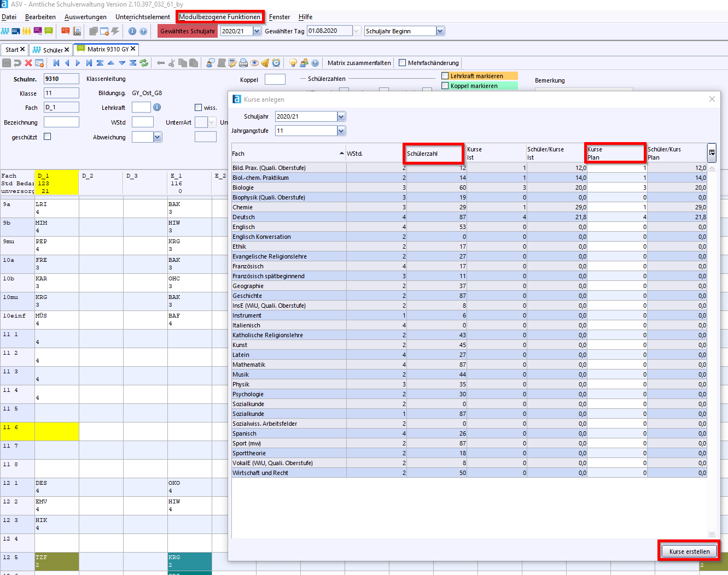Screen dimensions: 728x575
Task: Go to previous record arrow icon
Action: point(67,63)
